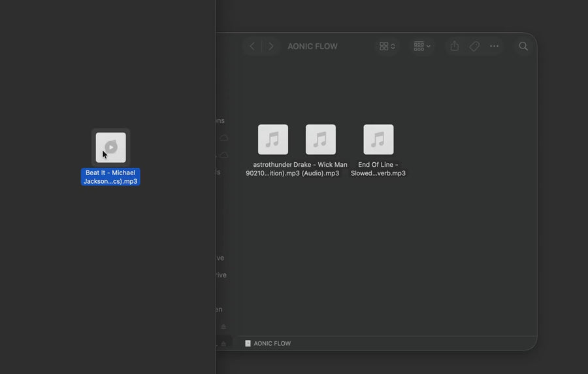This screenshot has width=588, height=374.
Task: Click the AONIC FLOW window title
Action: (312, 46)
